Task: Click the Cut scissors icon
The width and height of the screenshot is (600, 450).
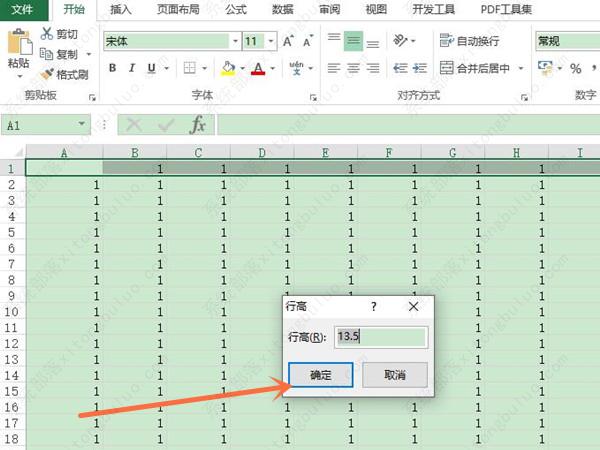Action: tap(49, 34)
